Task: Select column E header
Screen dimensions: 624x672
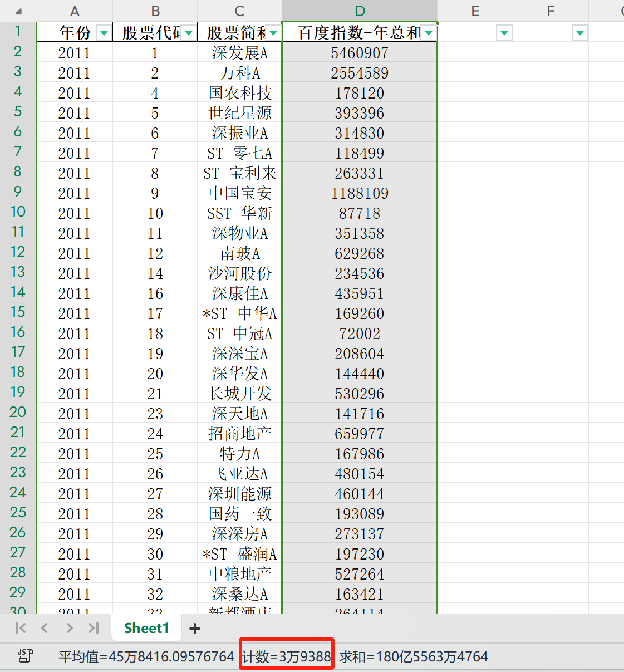Action: click(475, 11)
